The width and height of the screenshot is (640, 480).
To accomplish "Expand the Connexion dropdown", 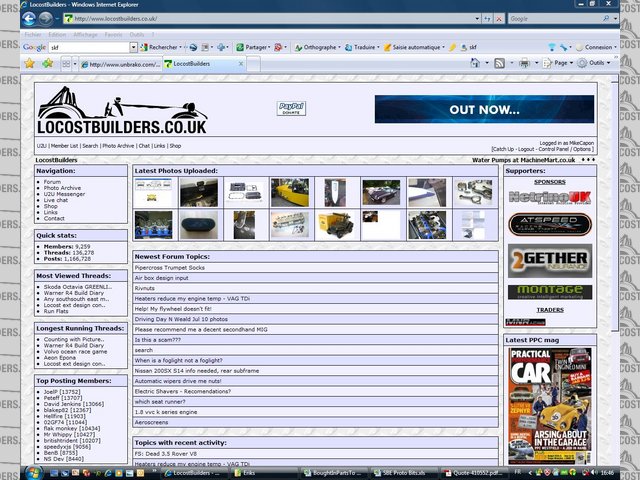I will [615, 47].
